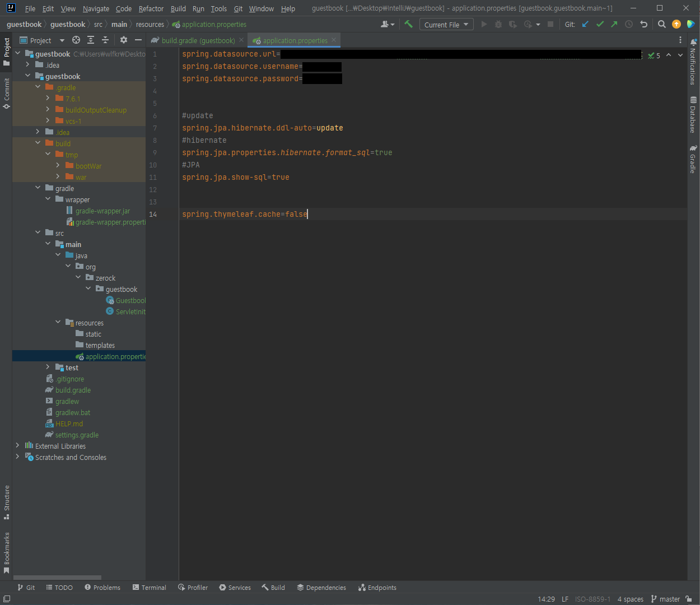The width and height of the screenshot is (700, 605).
Task: Open the Navigate menu
Action: (x=96, y=8)
